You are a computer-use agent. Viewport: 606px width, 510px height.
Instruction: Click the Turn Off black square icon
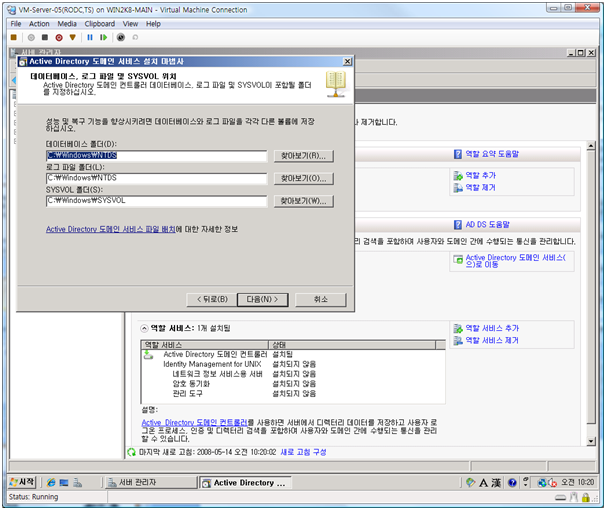(45, 37)
